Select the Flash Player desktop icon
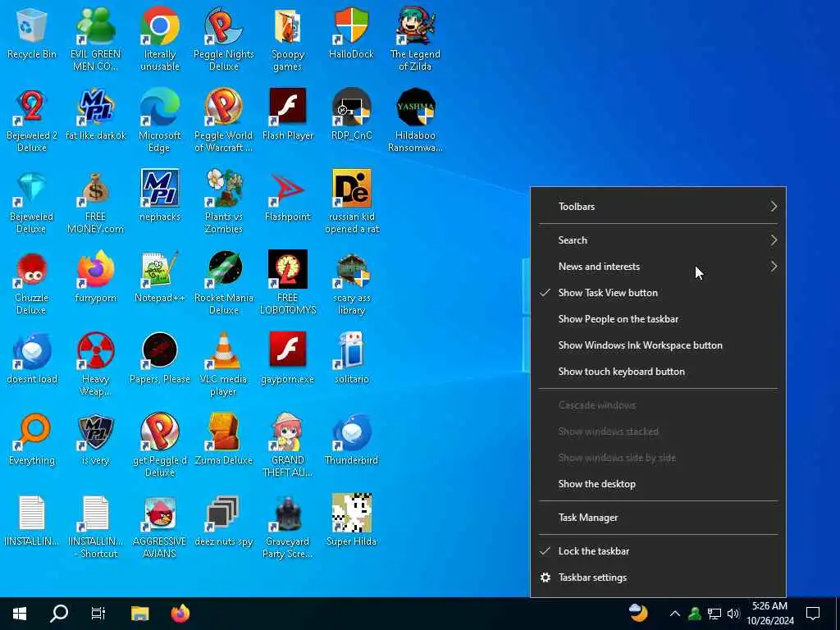840x630 pixels. [288, 107]
